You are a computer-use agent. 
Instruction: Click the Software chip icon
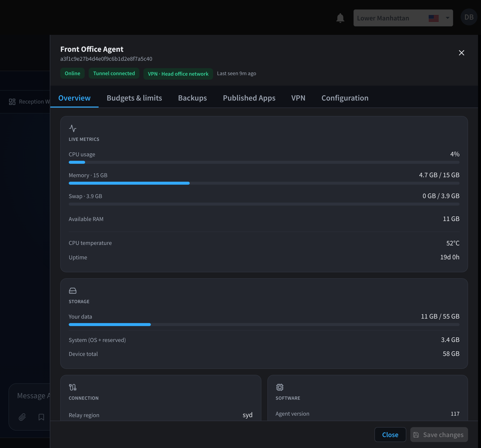280,387
